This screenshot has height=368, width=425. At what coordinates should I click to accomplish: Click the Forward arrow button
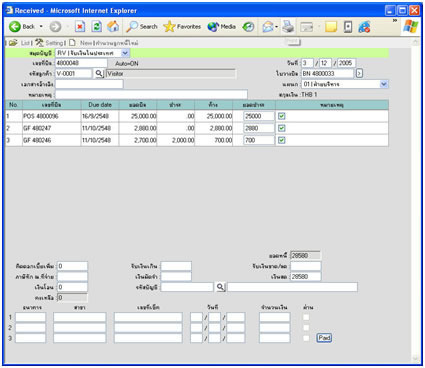pyautogui.click(x=55, y=26)
